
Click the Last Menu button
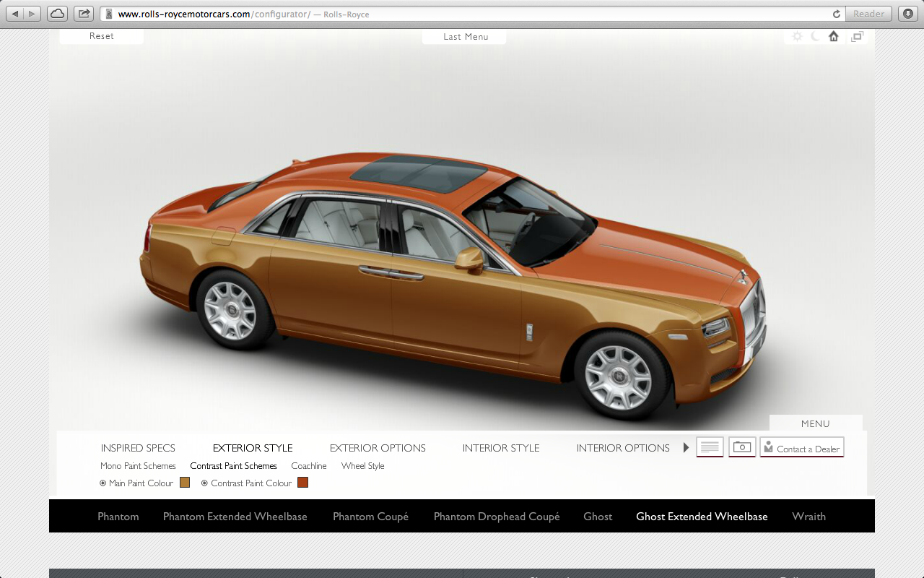[x=464, y=36]
